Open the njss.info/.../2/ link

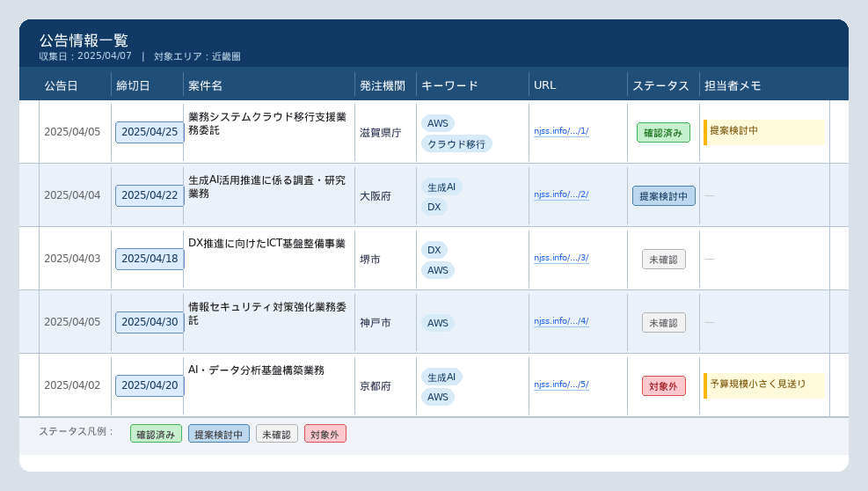point(561,194)
